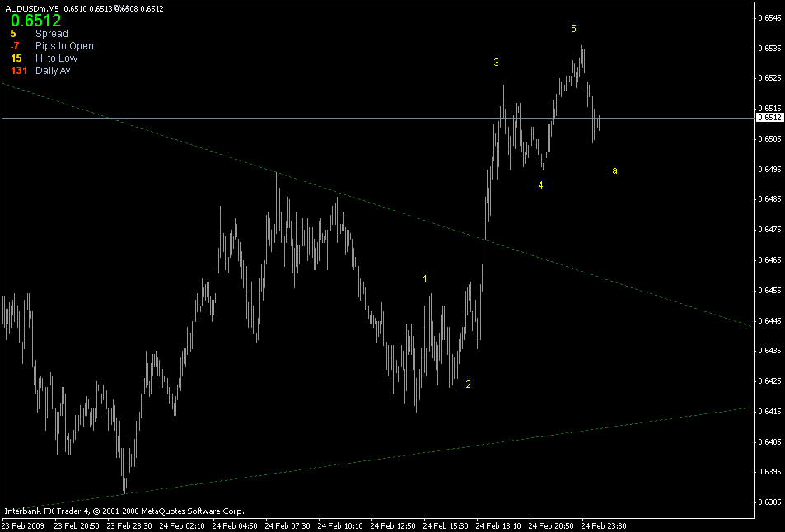Select the Elliott wave label 4

(x=540, y=185)
